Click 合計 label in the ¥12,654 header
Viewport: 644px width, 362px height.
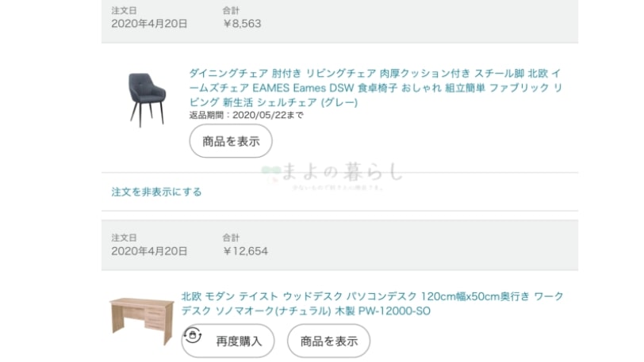(231, 238)
